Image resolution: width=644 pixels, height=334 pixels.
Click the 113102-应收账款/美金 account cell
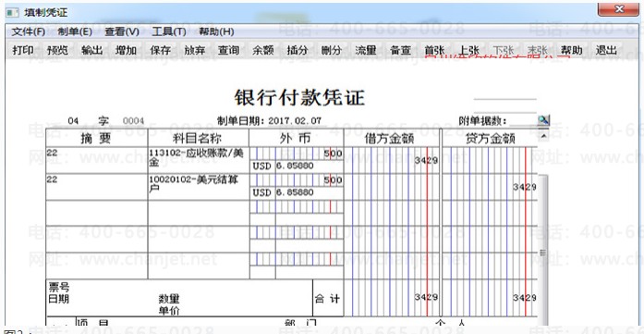point(198,159)
